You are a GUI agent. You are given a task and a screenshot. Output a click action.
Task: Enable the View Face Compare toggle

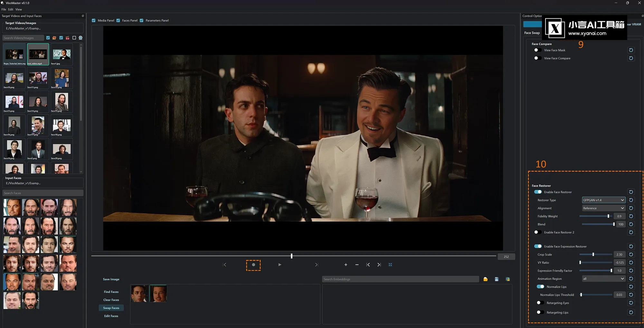(537, 58)
